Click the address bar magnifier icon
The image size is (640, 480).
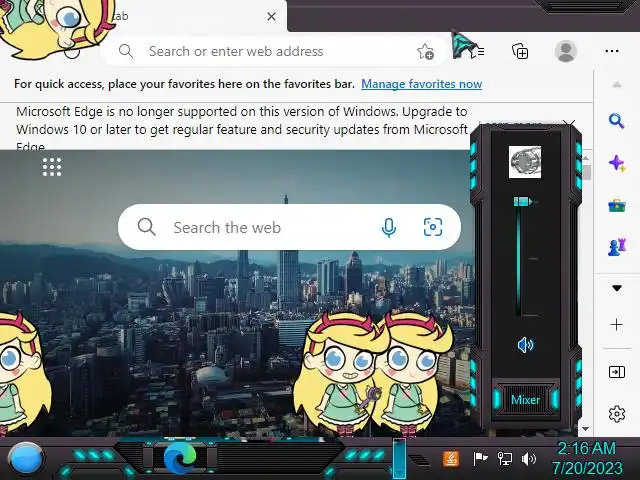click(x=125, y=51)
